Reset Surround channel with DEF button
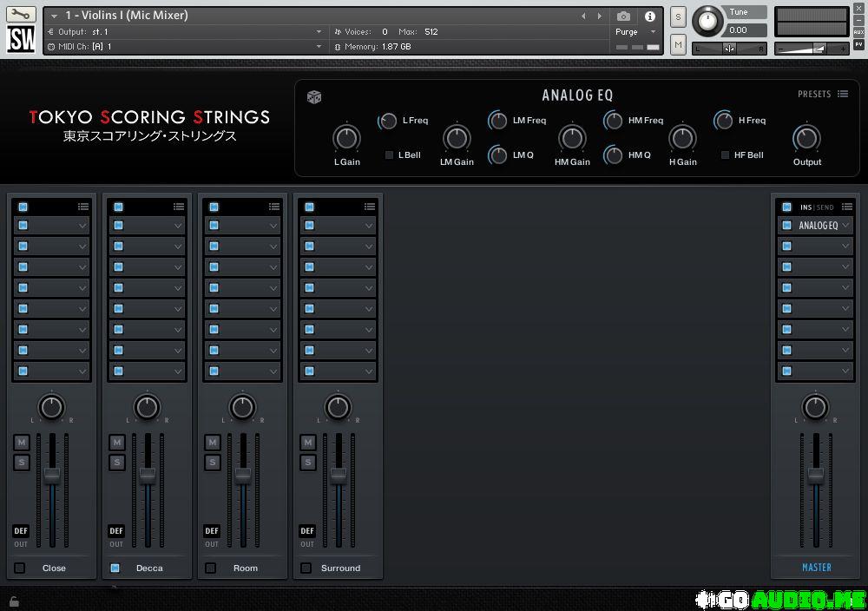 point(307,531)
